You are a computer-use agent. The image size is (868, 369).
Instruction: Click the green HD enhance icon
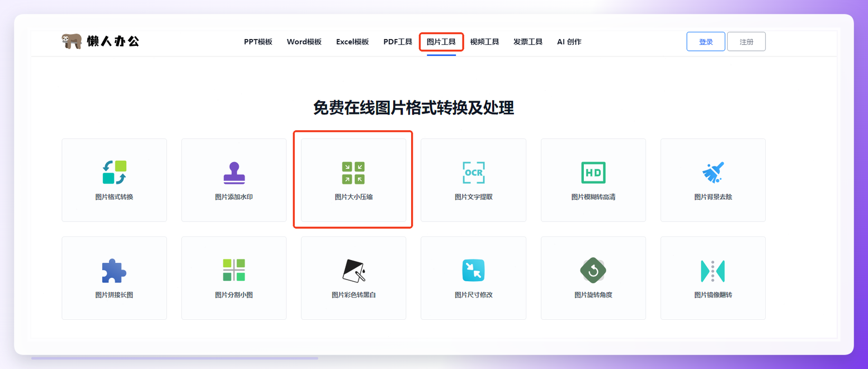tap(593, 173)
